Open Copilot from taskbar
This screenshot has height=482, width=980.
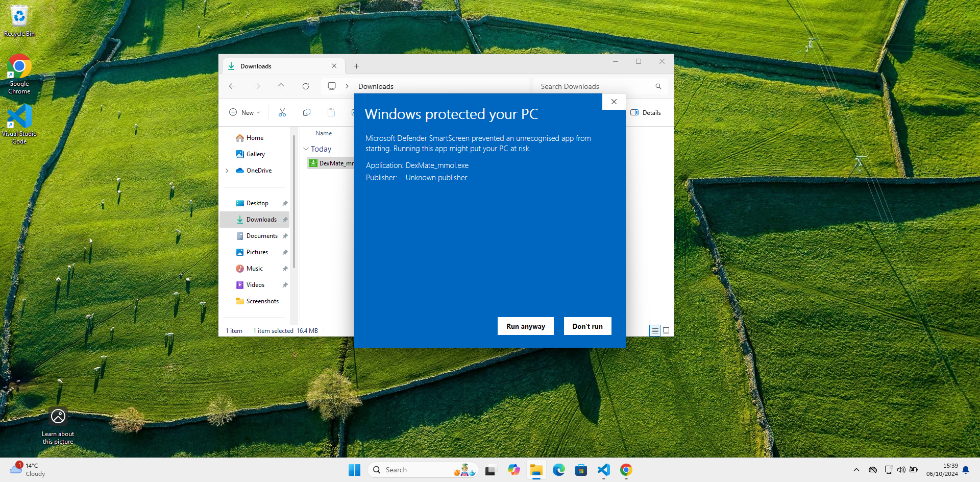pos(513,470)
